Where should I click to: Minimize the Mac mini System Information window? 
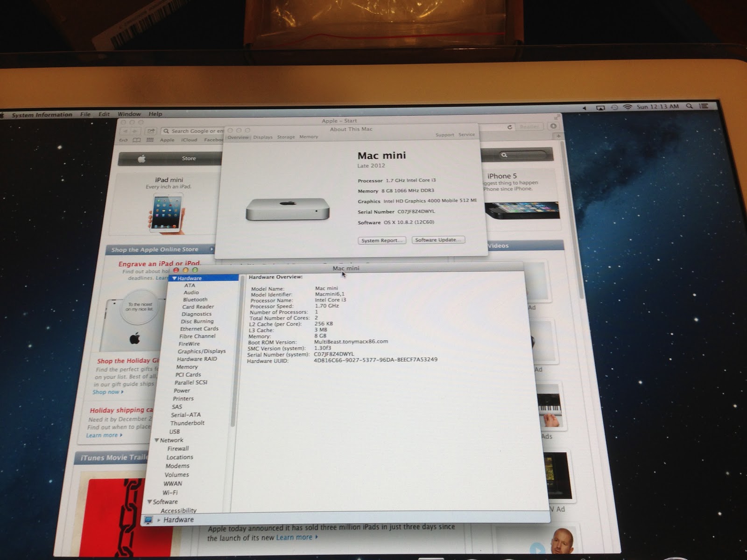point(185,270)
